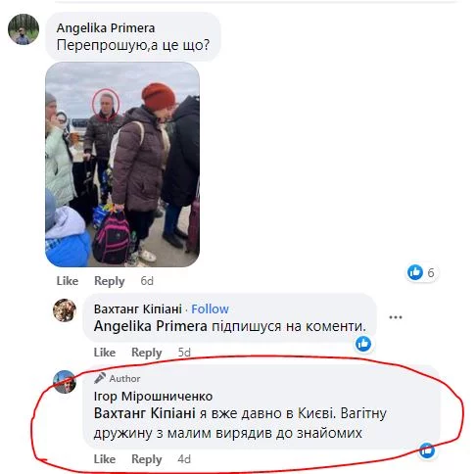Reply to Angelika Primera's photo comment
This screenshot has width=476, height=474.
[x=110, y=281]
